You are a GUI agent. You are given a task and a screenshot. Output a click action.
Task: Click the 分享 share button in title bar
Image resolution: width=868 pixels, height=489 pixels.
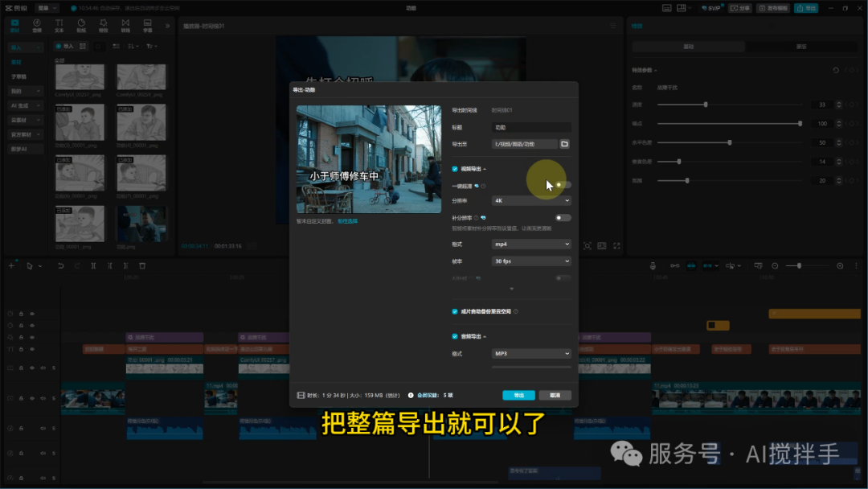tap(740, 8)
